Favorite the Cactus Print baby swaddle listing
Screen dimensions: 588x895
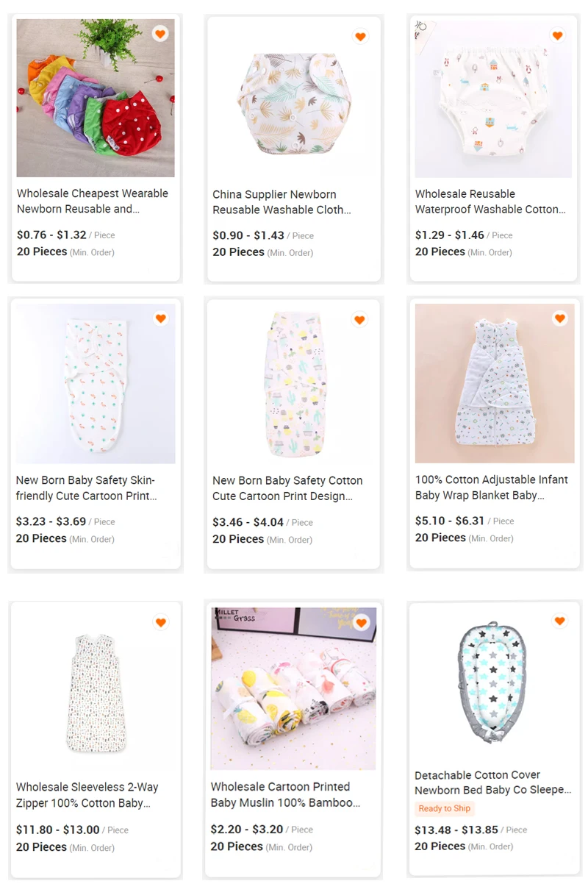coord(360,320)
